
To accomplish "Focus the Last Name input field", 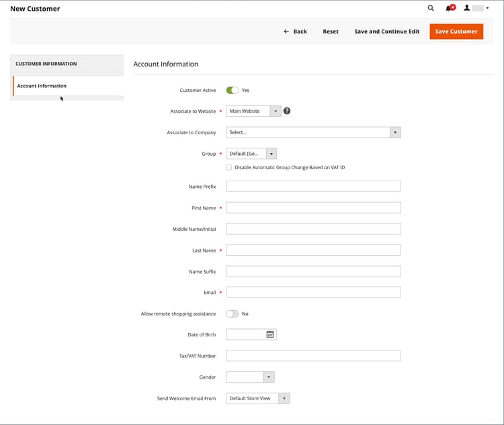I will coord(313,250).
